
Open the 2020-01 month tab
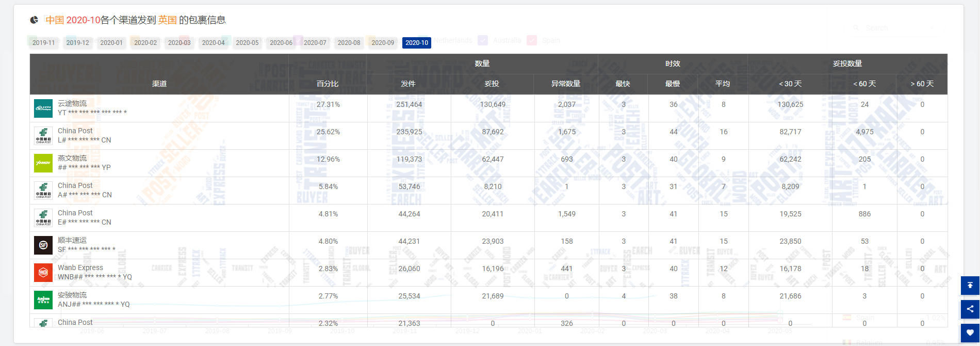point(111,43)
